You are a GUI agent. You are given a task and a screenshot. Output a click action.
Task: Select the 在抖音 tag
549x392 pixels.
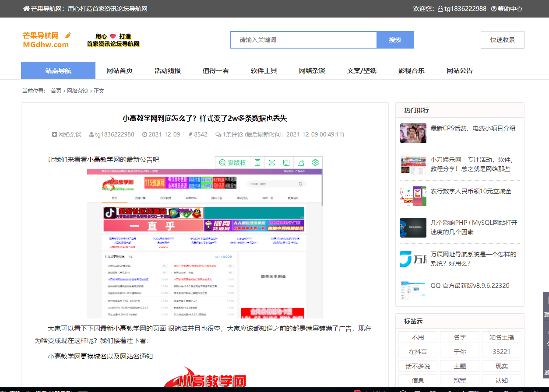pos(418,352)
